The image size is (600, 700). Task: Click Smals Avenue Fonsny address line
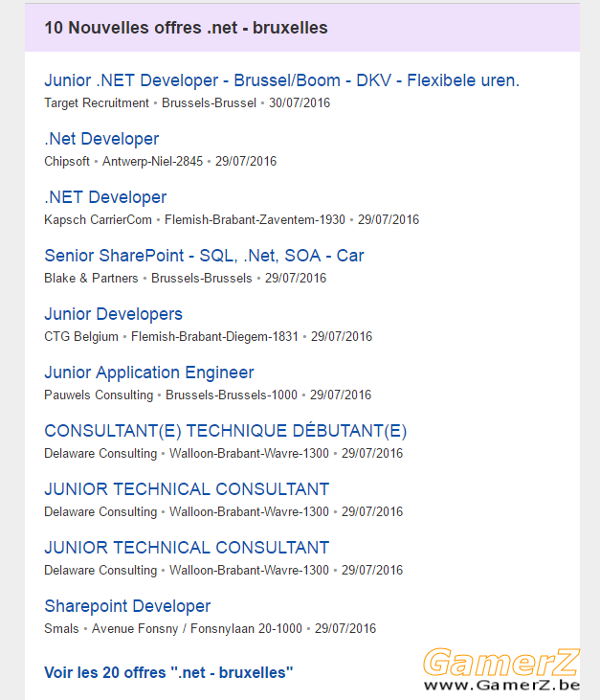pos(211,628)
